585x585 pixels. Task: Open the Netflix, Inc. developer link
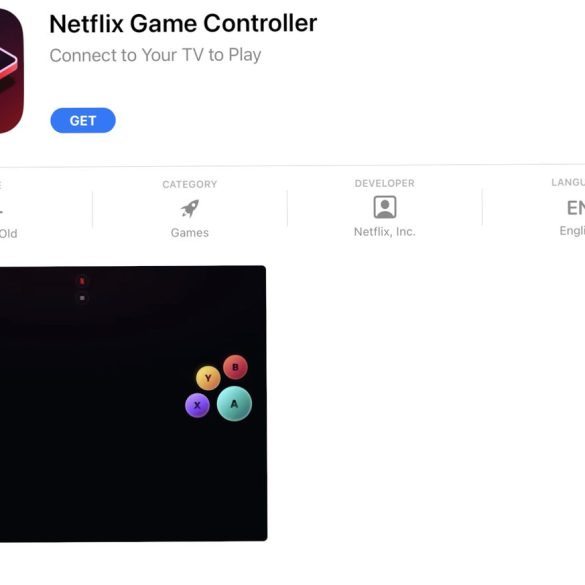pos(385,232)
